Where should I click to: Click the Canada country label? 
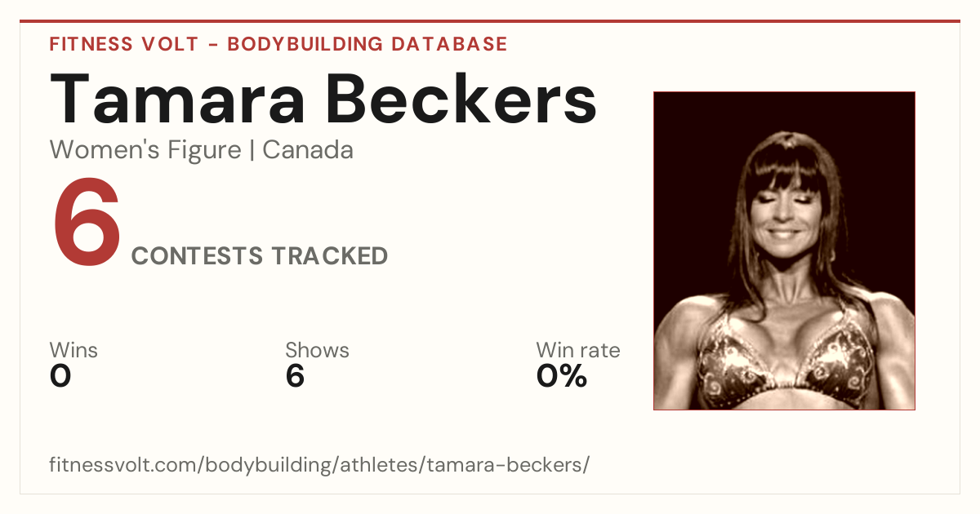(308, 150)
